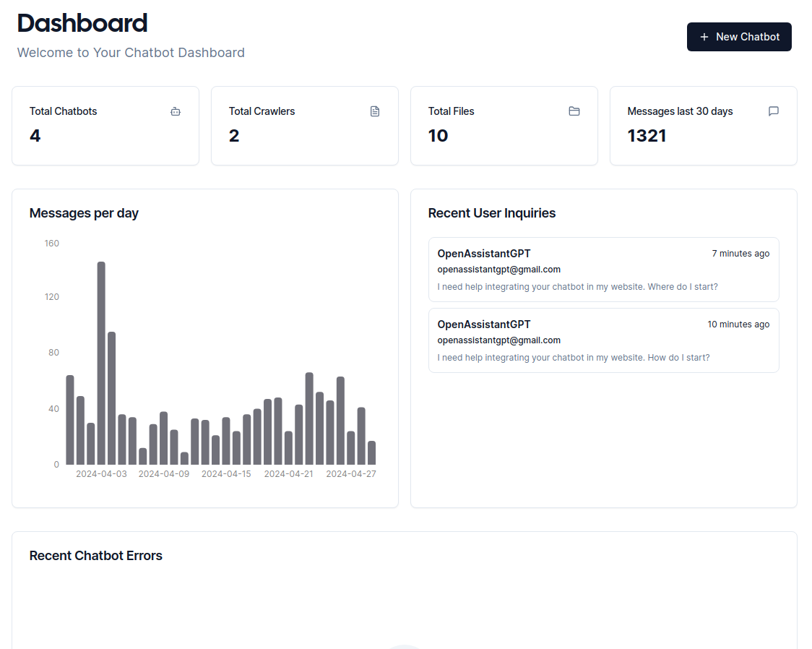812x649 pixels.
Task: Click the Recent Chatbot Errors heading
Action: click(x=96, y=556)
